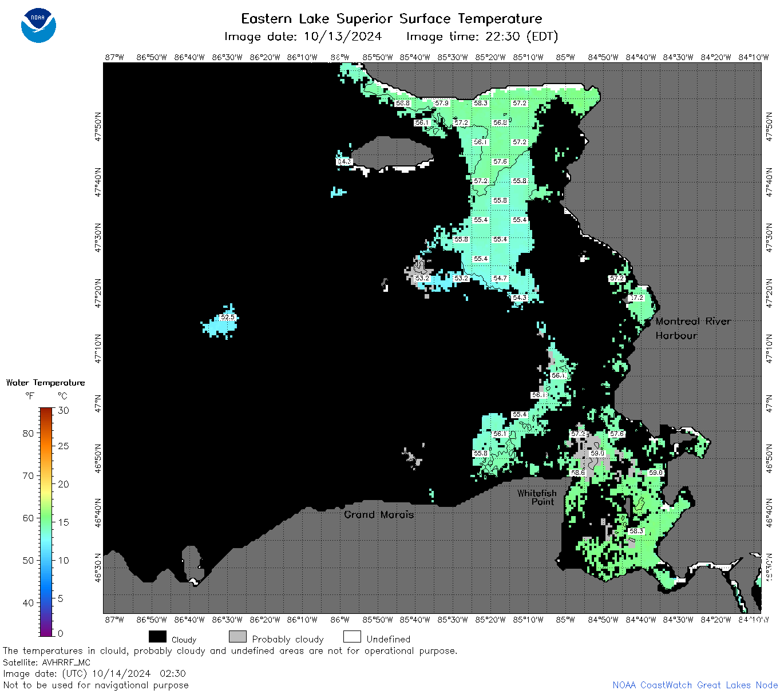Click the 87°W longitude label on the top axis
784x694 pixels.
pos(114,57)
